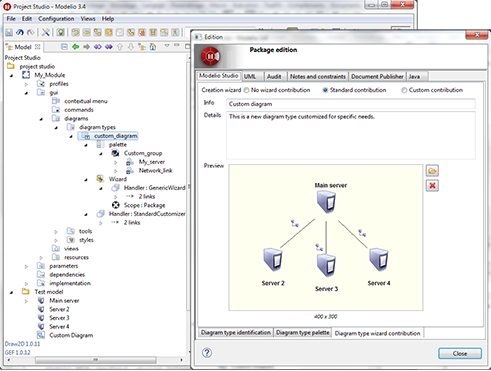Open the Document Publisher tab
491x371 pixels.
pyautogui.click(x=377, y=76)
